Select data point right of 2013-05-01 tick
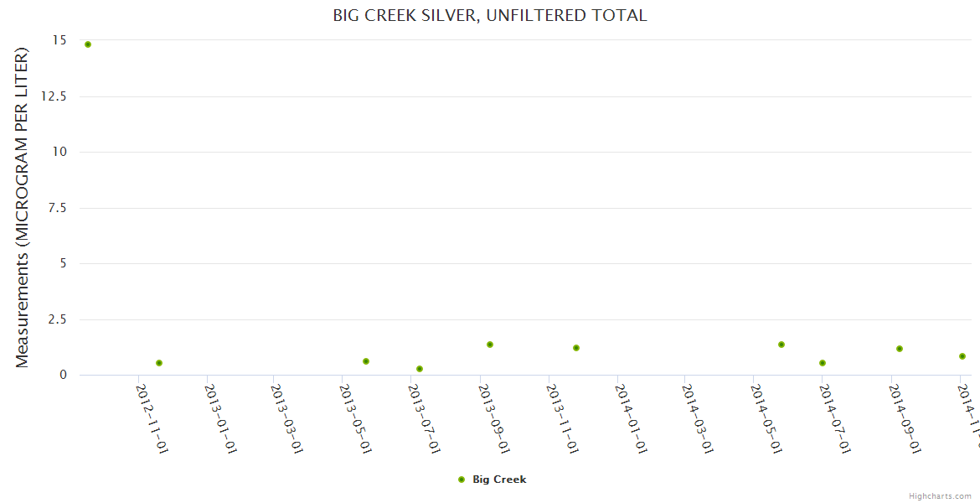The image size is (980, 503). (366, 361)
